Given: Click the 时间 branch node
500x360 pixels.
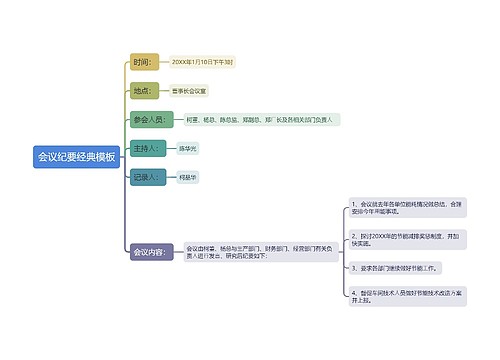Looking at the screenshot, I should click(144, 62).
